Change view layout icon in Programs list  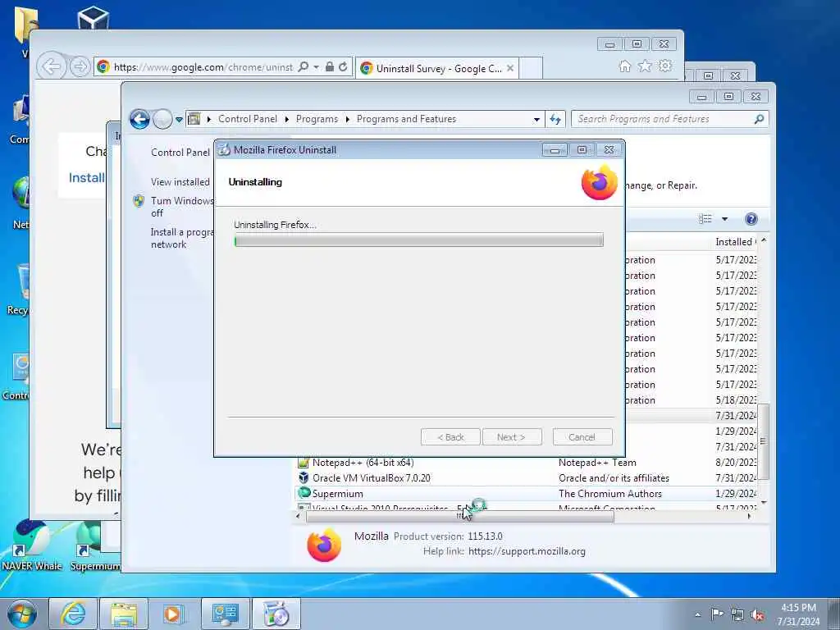coord(705,218)
